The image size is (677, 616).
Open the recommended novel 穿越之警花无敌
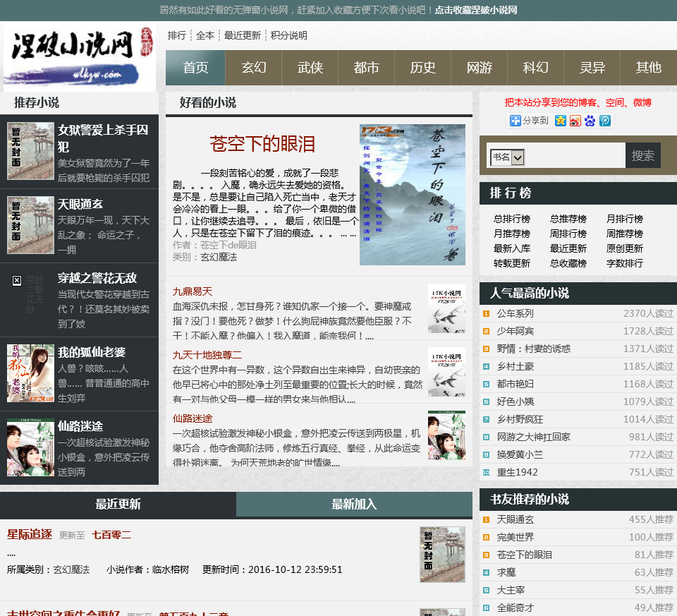coord(97,278)
